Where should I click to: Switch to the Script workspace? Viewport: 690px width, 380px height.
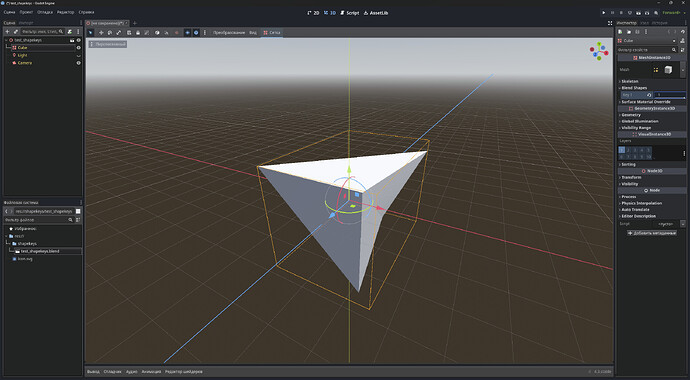click(x=350, y=13)
